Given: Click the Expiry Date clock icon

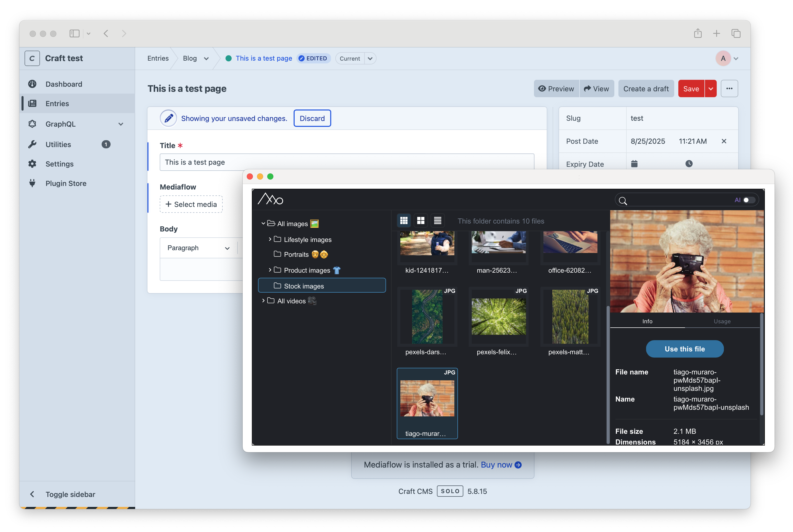Looking at the screenshot, I should coord(689,164).
